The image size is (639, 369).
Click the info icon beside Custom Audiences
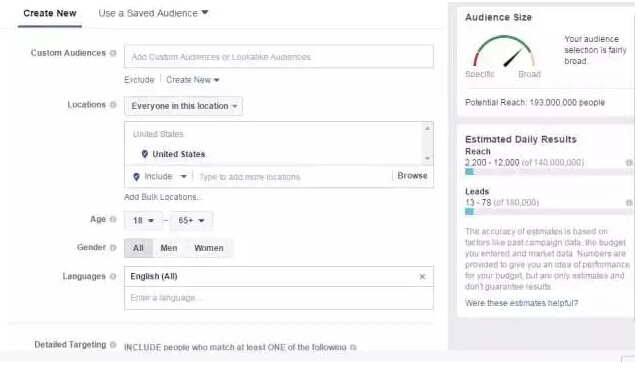[113, 53]
